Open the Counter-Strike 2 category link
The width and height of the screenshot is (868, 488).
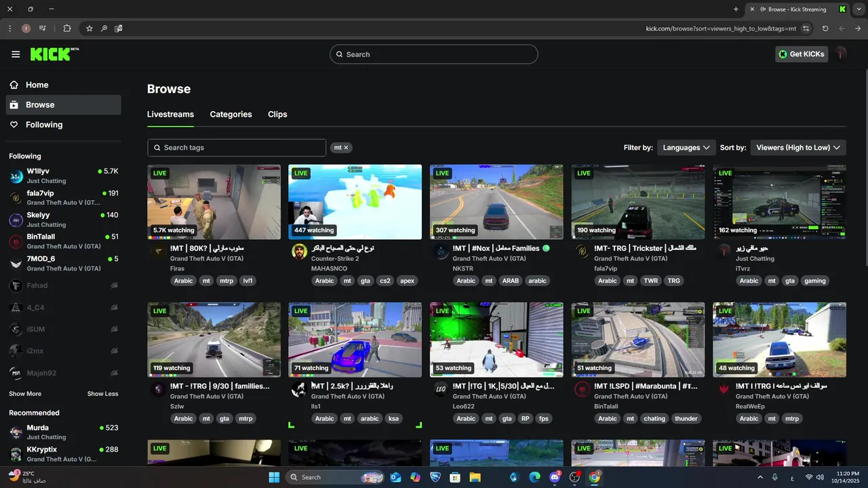click(335, 259)
